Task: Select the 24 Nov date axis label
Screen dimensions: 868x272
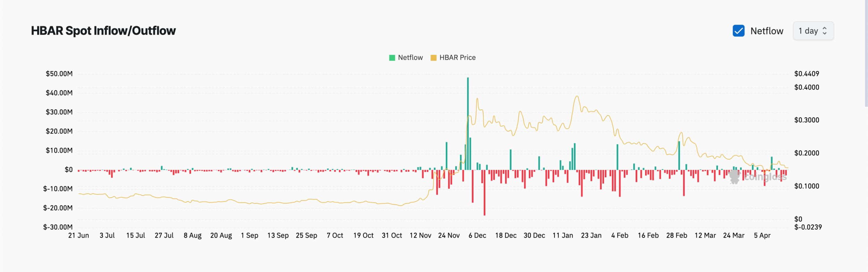Action: coord(449,235)
